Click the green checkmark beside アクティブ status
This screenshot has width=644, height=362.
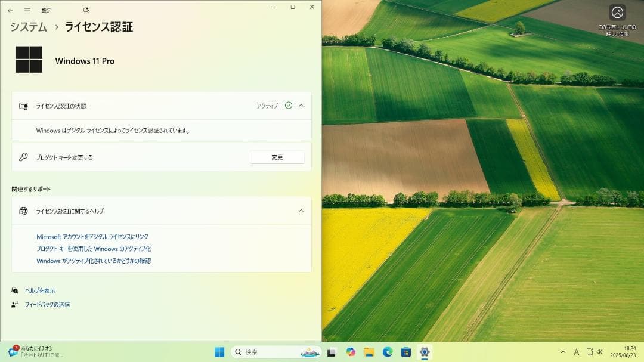tap(288, 105)
